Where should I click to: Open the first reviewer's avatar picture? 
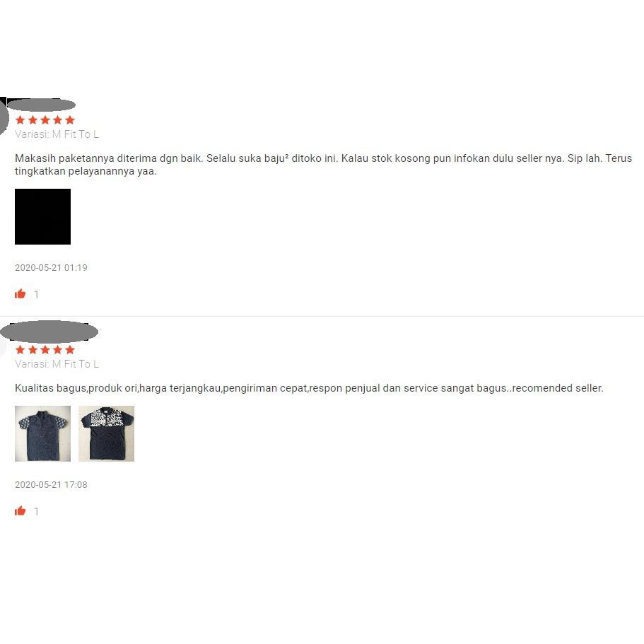click(x=4, y=117)
